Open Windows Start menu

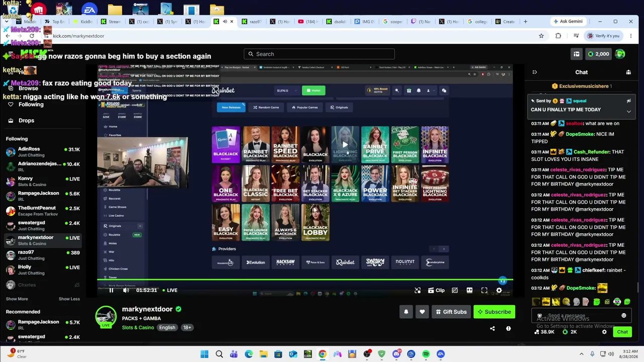204,354
